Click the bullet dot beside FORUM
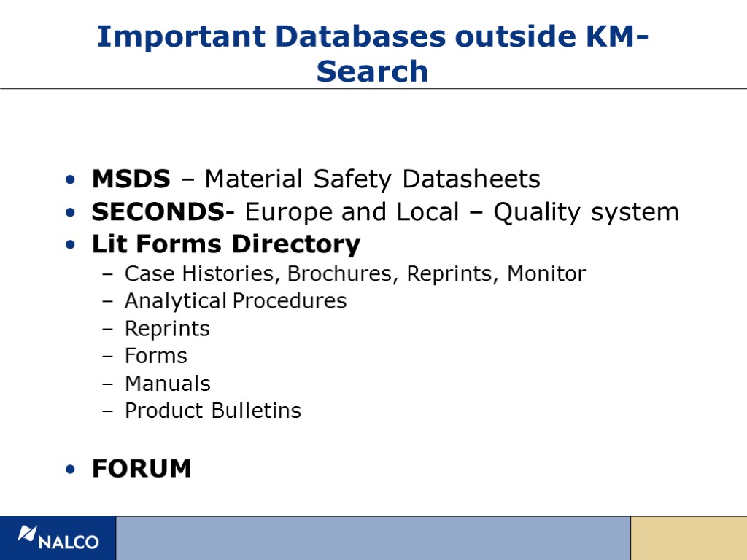 tap(69, 470)
